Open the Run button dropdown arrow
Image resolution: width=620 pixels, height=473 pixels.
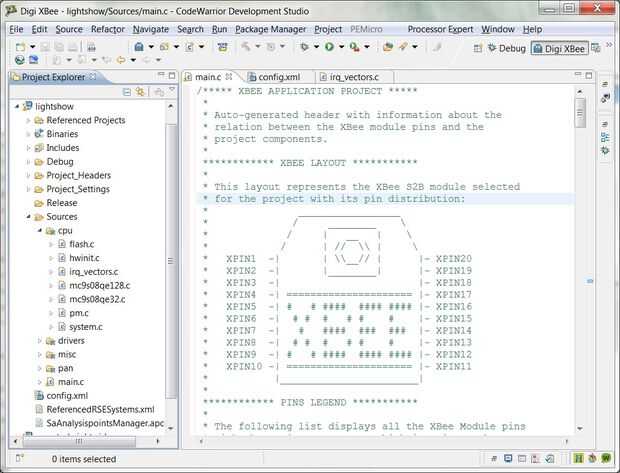pyautogui.click(x=341, y=47)
